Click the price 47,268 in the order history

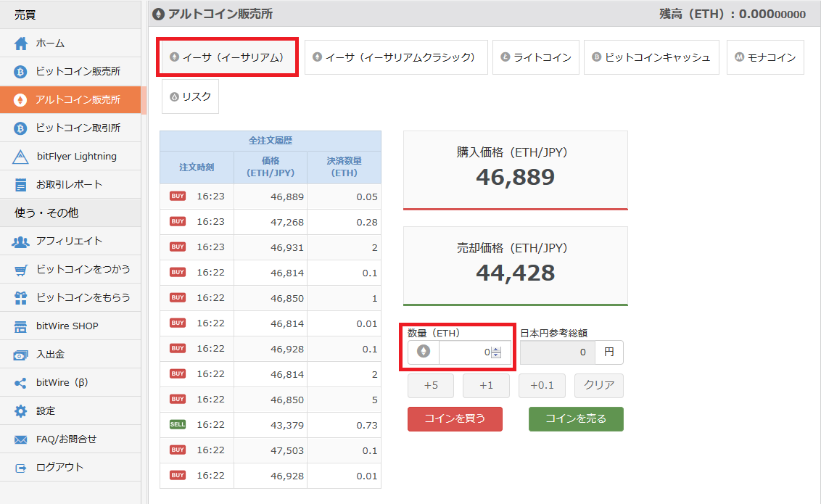[287, 223]
